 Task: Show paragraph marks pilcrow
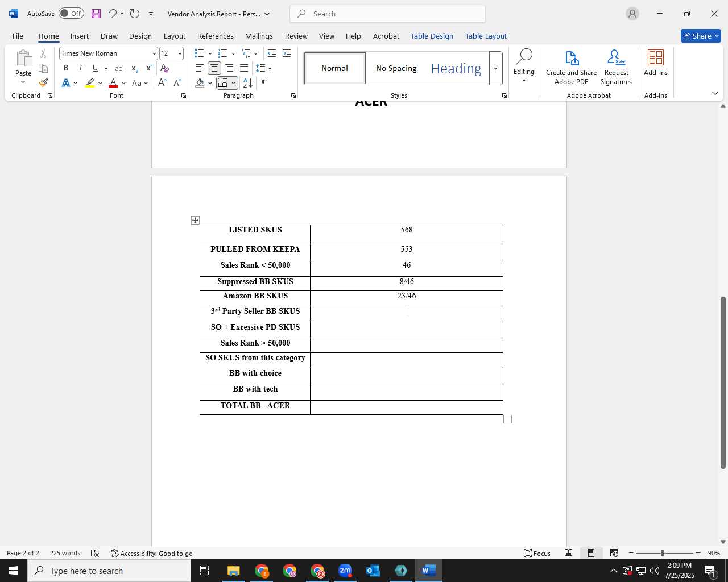tap(264, 83)
